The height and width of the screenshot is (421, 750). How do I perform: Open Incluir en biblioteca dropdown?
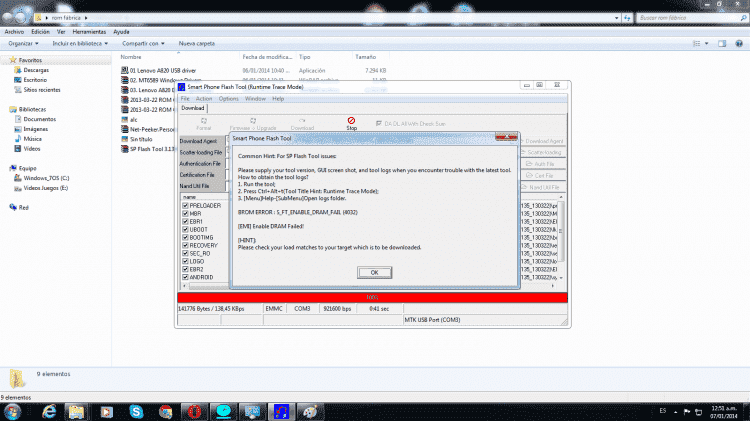coord(80,44)
